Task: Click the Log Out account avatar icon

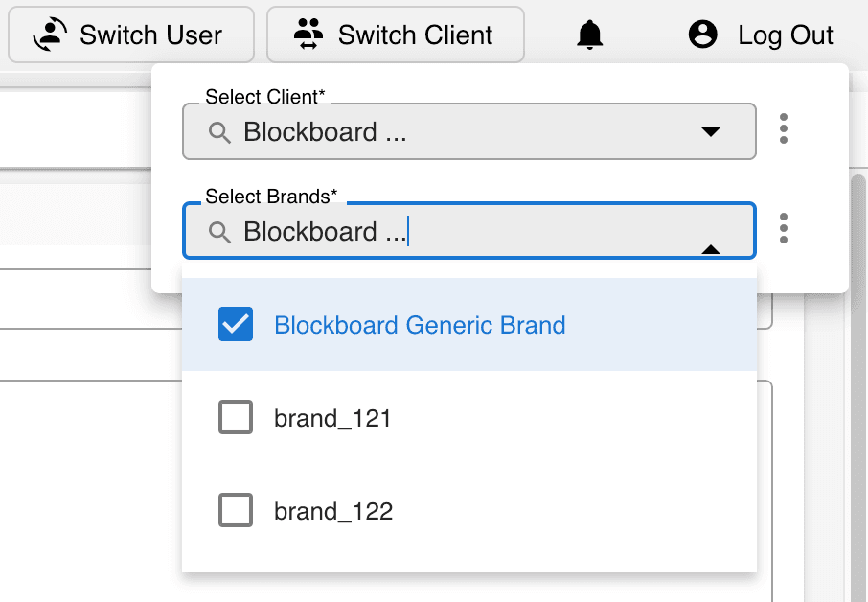Action: (x=703, y=35)
